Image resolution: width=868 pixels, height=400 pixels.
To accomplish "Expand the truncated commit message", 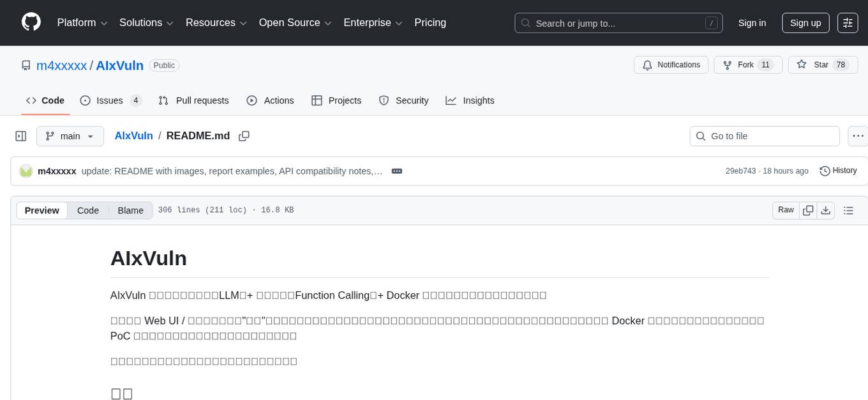I will [x=396, y=171].
